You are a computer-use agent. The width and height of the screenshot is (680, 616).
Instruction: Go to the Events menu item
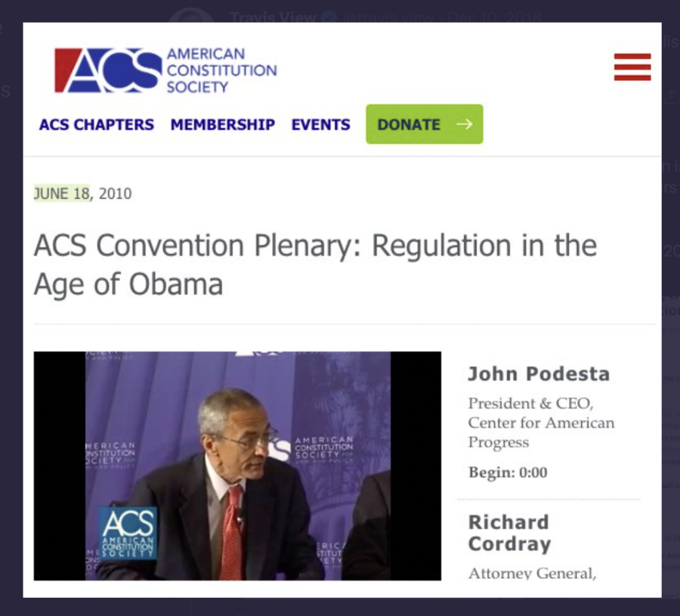tap(321, 125)
